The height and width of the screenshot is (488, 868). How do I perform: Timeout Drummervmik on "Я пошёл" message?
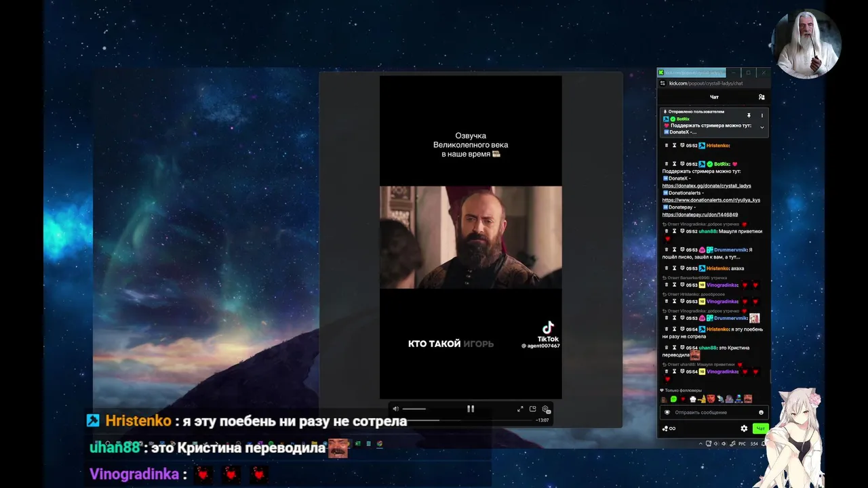674,250
